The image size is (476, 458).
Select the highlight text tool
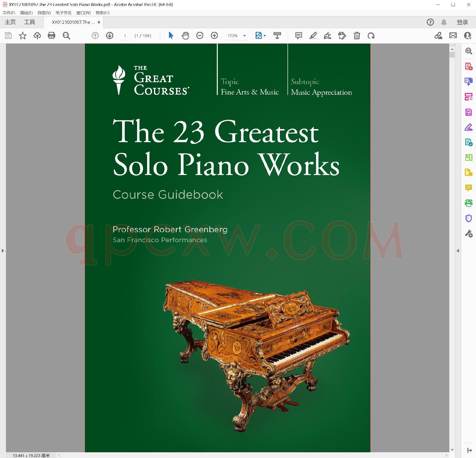click(x=313, y=36)
